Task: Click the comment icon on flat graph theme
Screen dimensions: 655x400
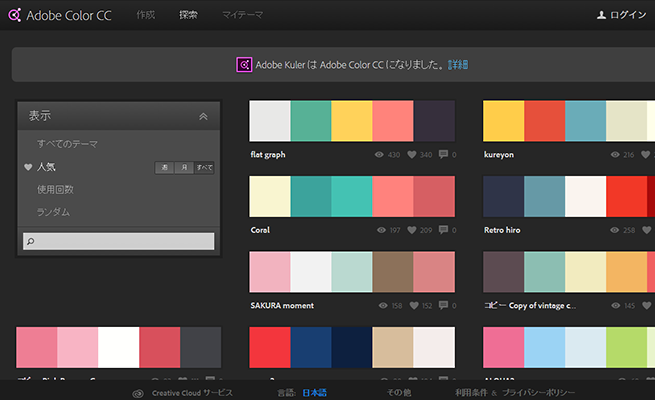Action: pyautogui.click(x=443, y=155)
